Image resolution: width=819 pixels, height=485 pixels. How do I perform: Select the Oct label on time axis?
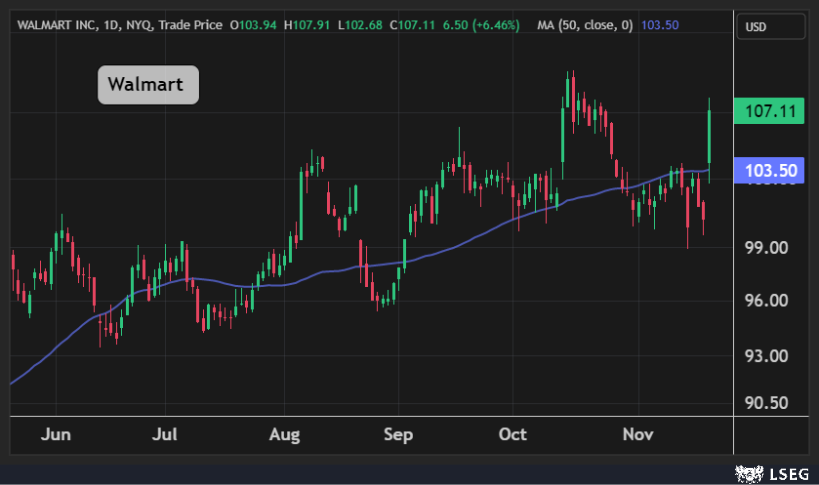pyautogui.click(x=513, y=435)
